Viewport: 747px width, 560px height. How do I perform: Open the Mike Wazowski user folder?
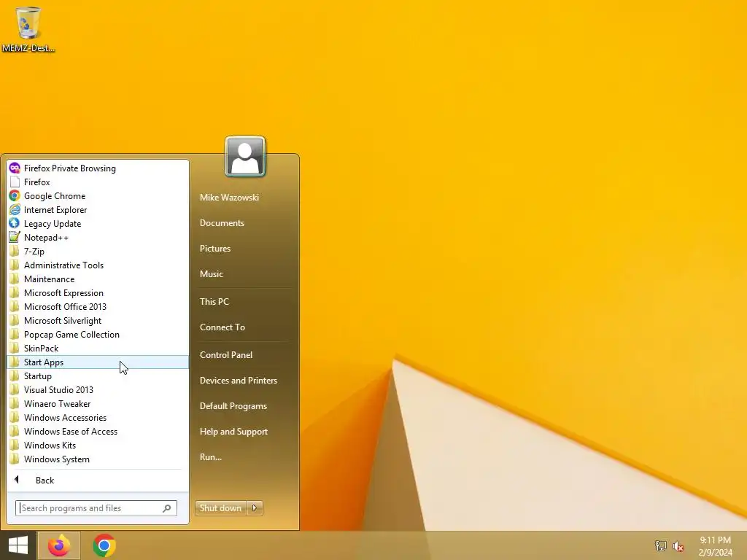click(229, 197)
